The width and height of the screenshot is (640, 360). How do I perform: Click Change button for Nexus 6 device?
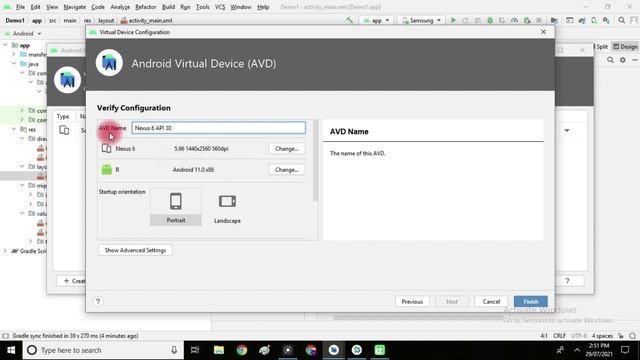[287, 149]
